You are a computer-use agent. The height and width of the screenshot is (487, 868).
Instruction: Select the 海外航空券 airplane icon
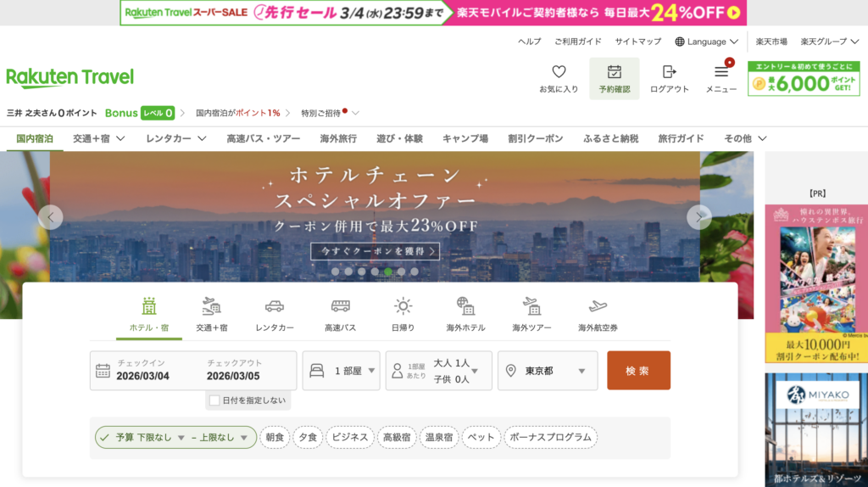click(598, 306)
